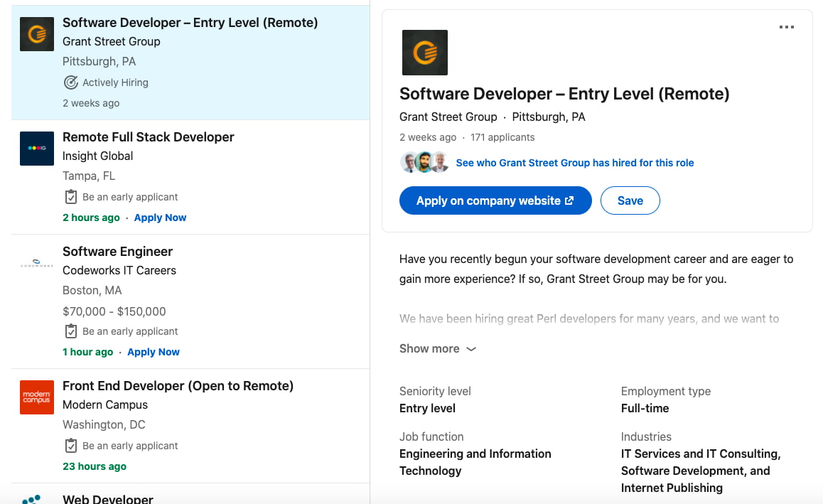Click the external link icon on the Apply button
Viewport: 823px width, 504px height.
569,200
